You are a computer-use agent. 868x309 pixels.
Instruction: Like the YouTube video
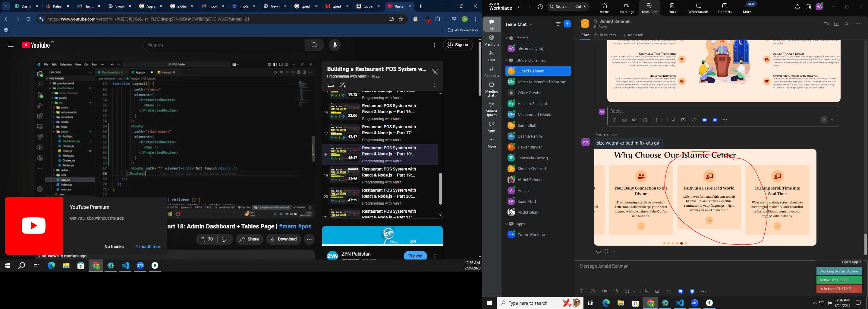(x=206, y=239)
